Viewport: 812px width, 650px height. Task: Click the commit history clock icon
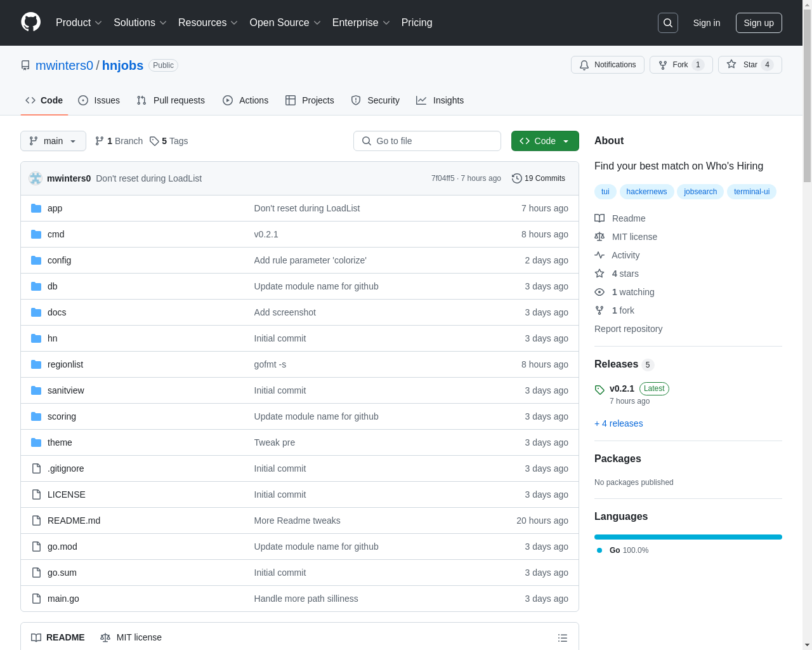click(x=517, y=178)
